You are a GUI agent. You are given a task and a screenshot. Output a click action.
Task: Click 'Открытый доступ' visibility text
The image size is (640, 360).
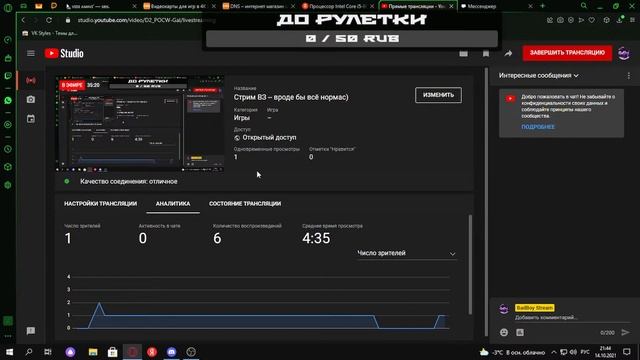click(x=269, y=138)
